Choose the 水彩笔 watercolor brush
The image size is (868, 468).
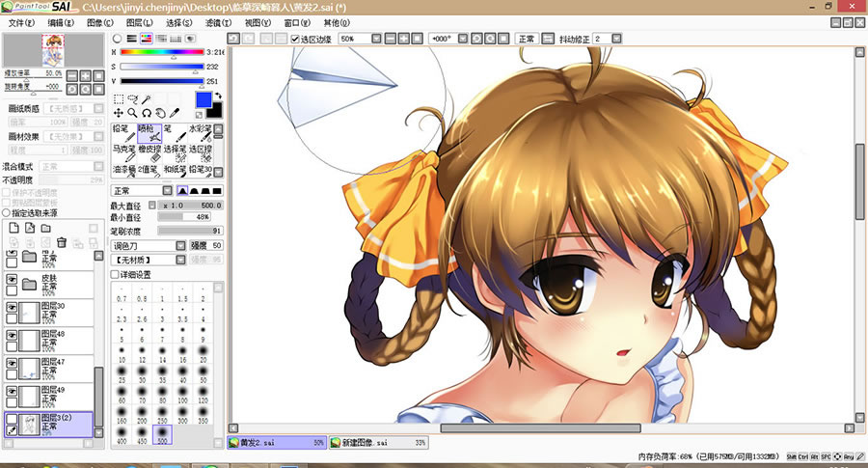coord(200,133)
